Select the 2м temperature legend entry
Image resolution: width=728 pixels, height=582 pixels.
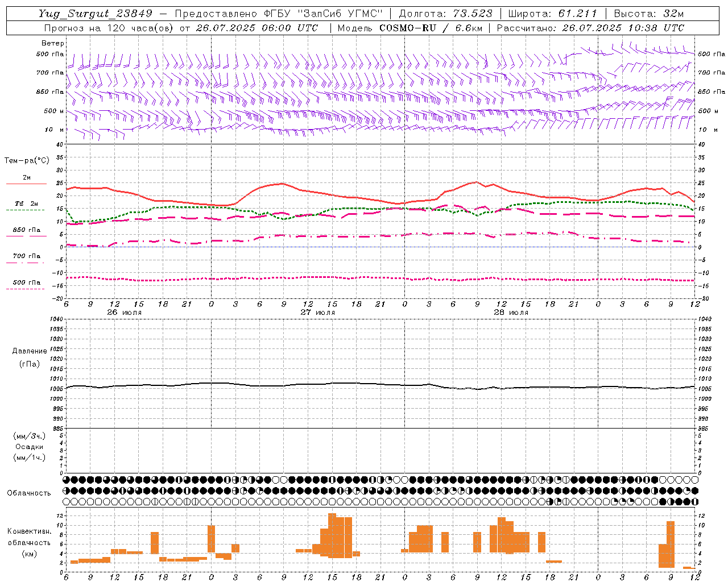[27, 177]
